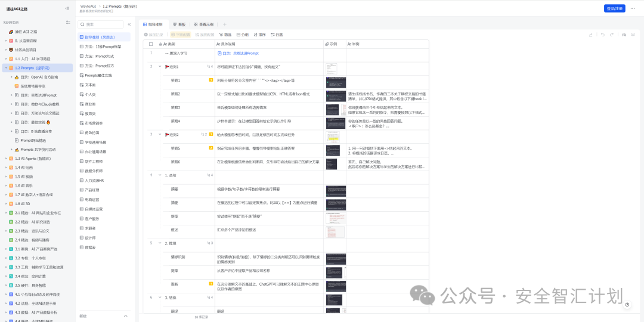This screenshot has width=644, height=322.
Task: Collapse the 准则2 row group
Action: (x=160, y=134)
